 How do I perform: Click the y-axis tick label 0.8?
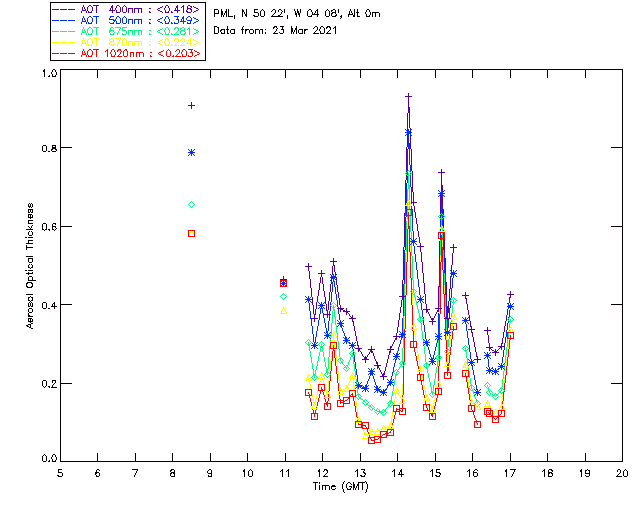tap(49, 148)
